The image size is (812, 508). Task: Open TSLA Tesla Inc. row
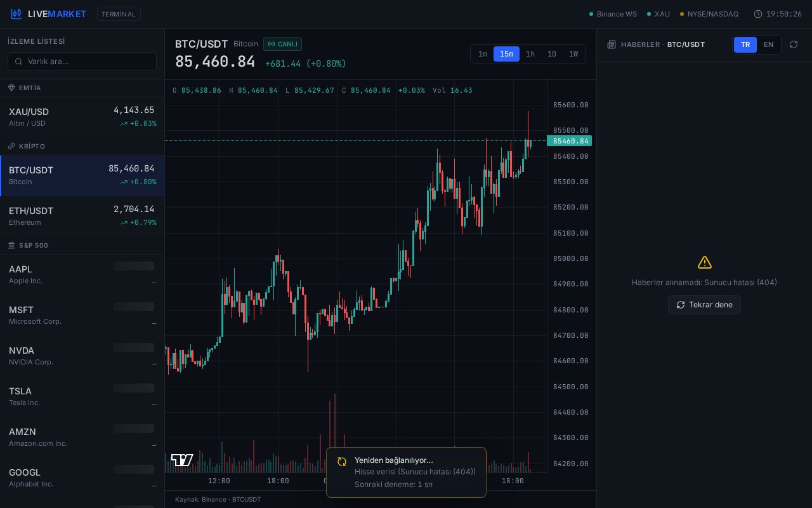coord(82,397)
